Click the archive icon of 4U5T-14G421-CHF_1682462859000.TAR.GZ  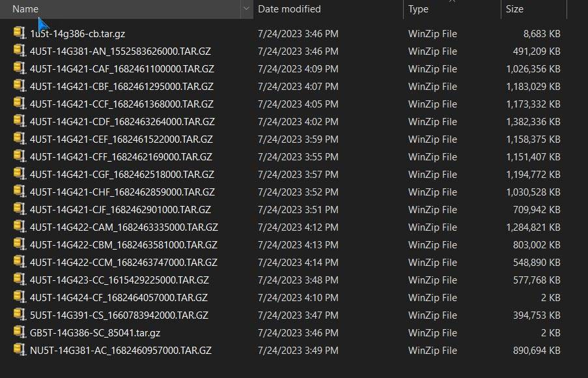point(20,191)
